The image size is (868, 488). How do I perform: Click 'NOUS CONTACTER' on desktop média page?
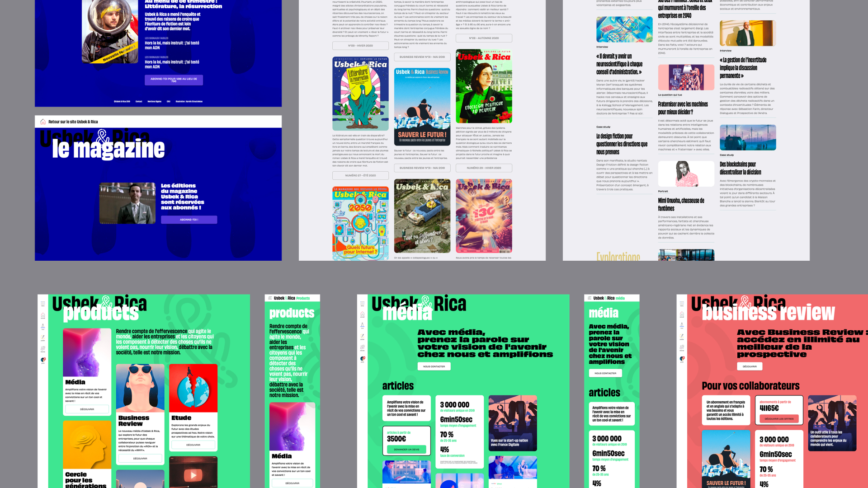(434, 366)
